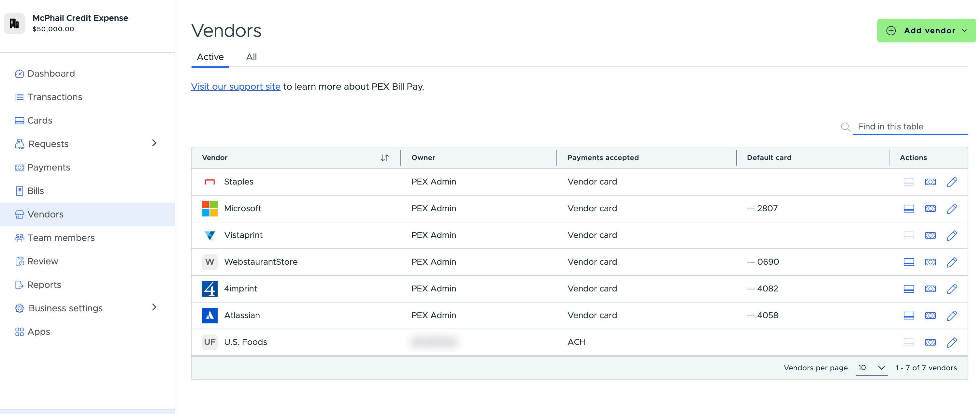The image size is (980, 414).
Task: Click the payment icon for U.S. Foods
Action: 930,342
